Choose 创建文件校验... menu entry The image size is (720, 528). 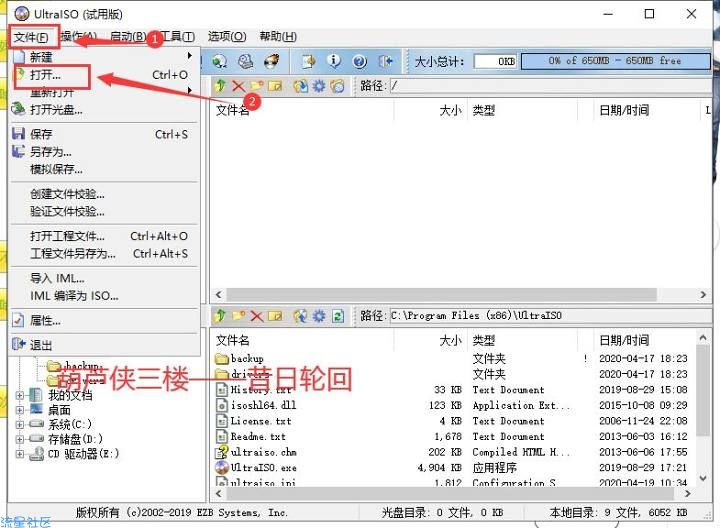coord(105,194)
